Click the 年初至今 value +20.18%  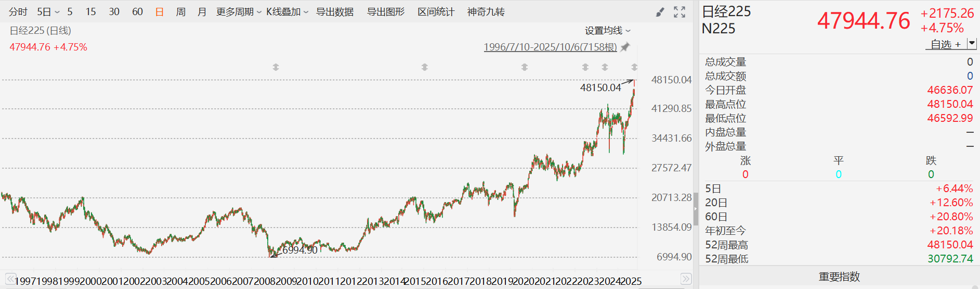(x=951, y=231)
